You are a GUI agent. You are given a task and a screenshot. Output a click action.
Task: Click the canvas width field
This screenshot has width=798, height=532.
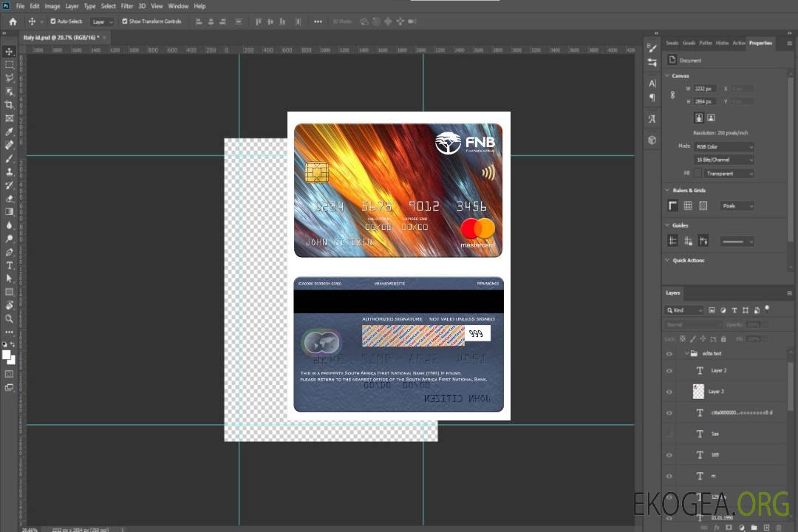tap(704, 89)
